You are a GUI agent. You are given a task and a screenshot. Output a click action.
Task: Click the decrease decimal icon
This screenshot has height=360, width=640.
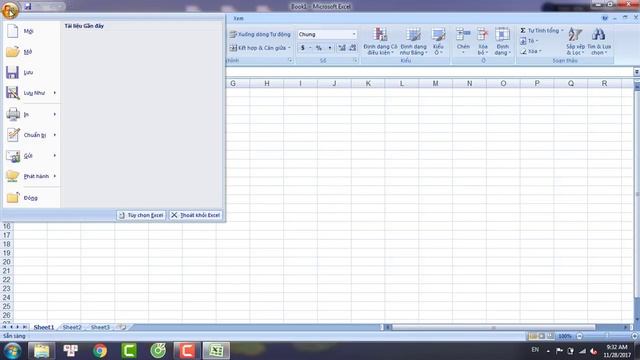(353, 48)
